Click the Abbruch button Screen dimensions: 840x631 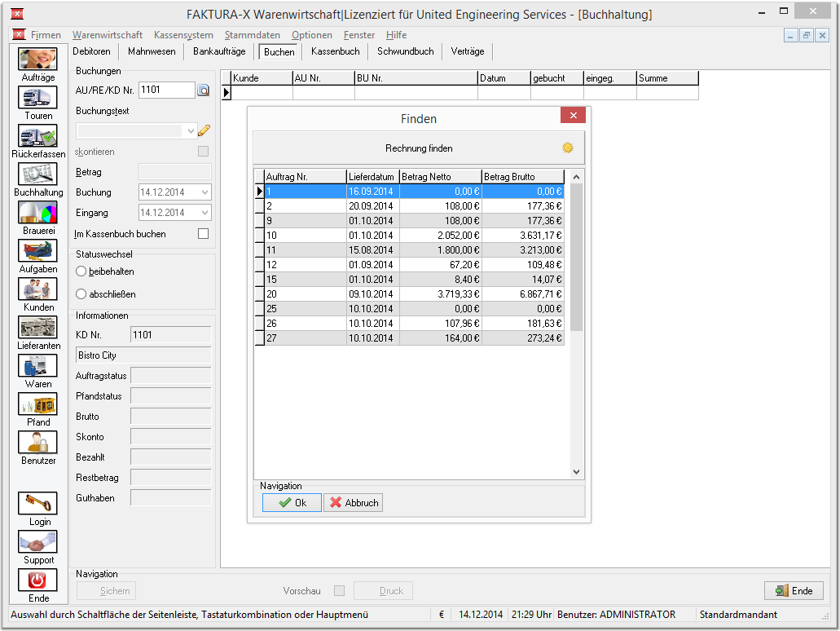coord(353,502)
